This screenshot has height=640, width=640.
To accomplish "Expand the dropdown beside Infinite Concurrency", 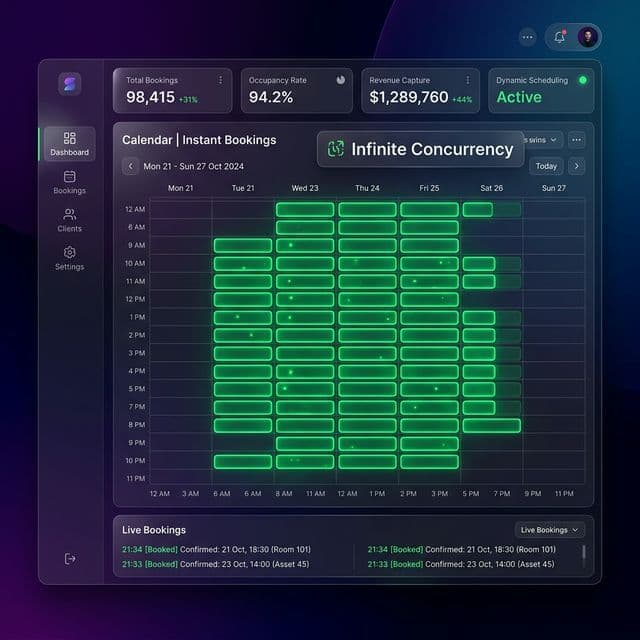I will 543,140.
